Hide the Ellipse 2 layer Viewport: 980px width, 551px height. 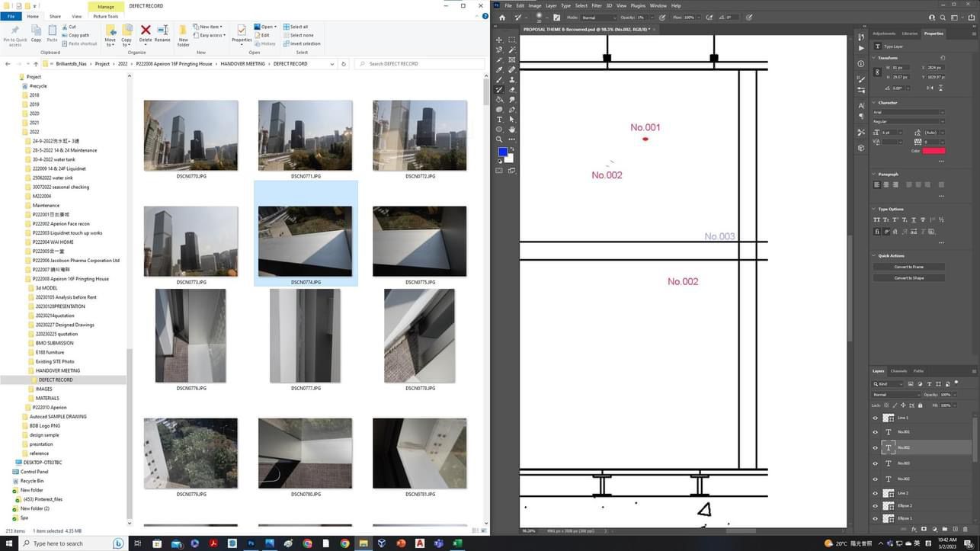click(x=875, y=506)
